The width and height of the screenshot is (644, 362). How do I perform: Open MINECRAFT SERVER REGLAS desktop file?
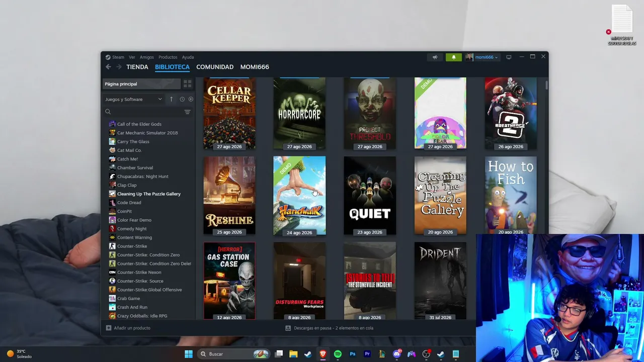tap(622, 25)
